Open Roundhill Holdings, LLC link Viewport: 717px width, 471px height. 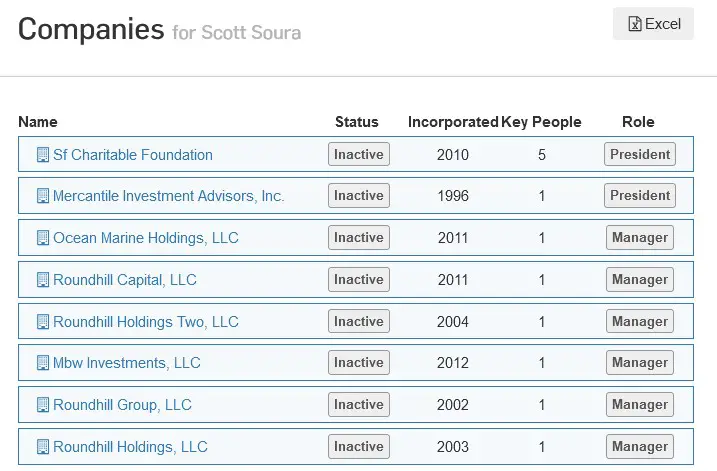[130, 447]
